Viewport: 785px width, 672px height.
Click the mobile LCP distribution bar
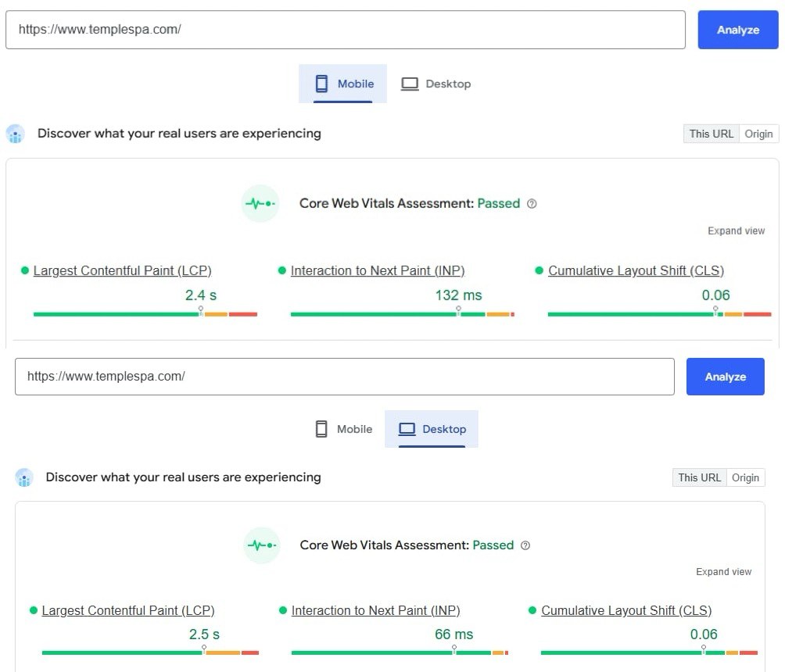click(145, 314)
